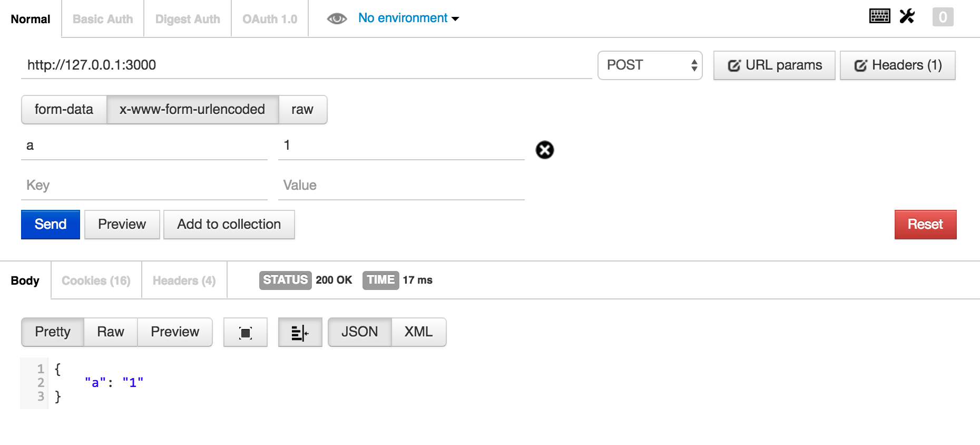Click the value field containing 1

(401, 146)
